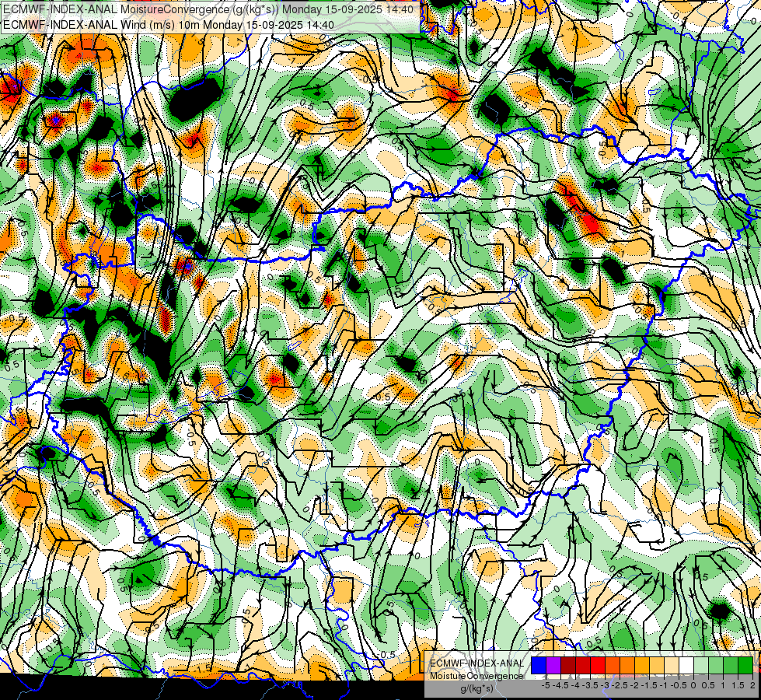This screenshot has height=700, width=761.
Task: Click the 2 tick label at legend end
Action: point(752,685)
